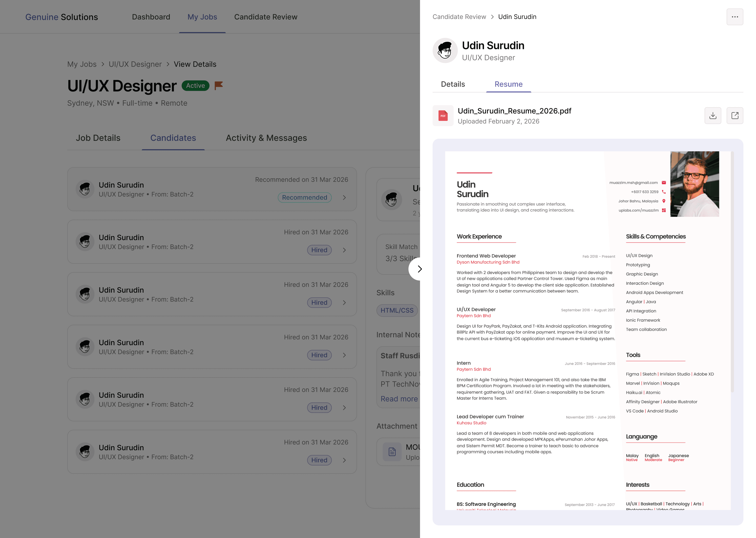Expand the third Hired candidate row chevron
Viewport: 756px width, 538px height.
344,355
